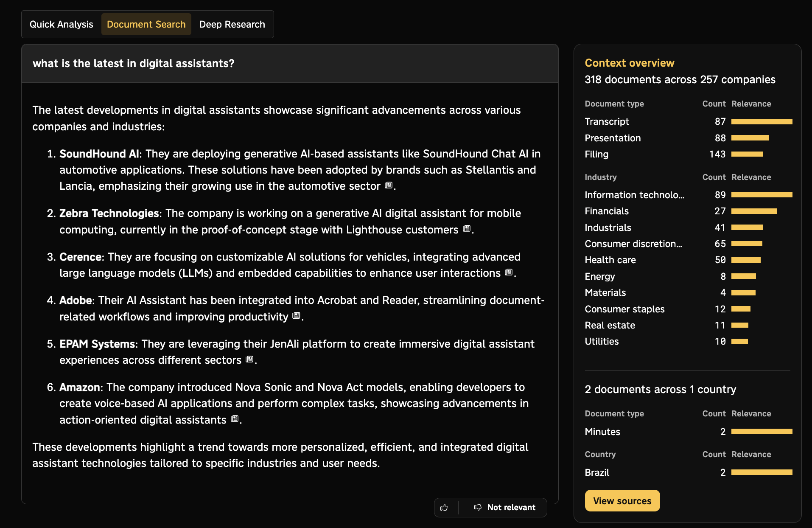Screen dimensions: 812x528
Task: Open EPAM Systems source citation icon
Action: click(x=249, y=359)
